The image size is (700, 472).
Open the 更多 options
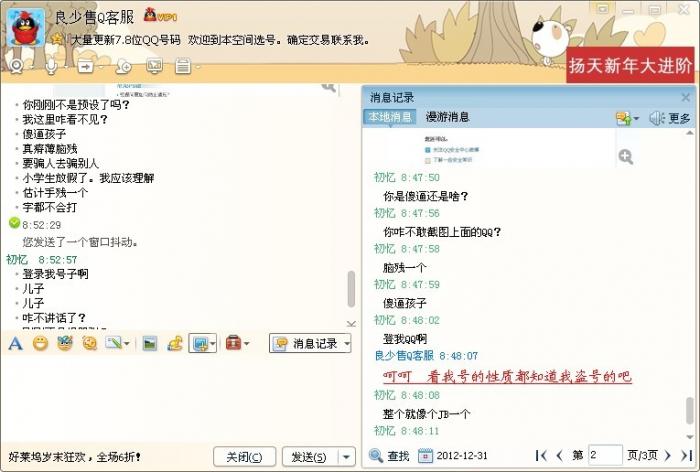click(x=679, y=118)
